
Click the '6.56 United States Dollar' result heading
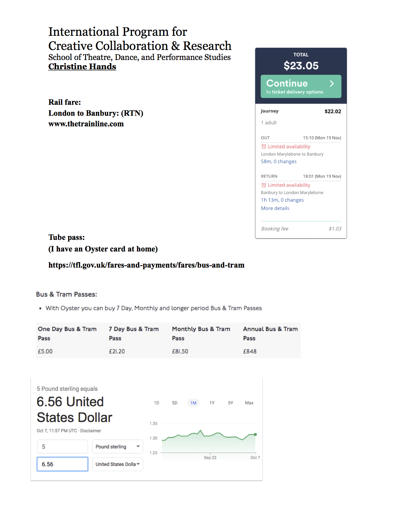pyautogui.click(x=74, y=410)
